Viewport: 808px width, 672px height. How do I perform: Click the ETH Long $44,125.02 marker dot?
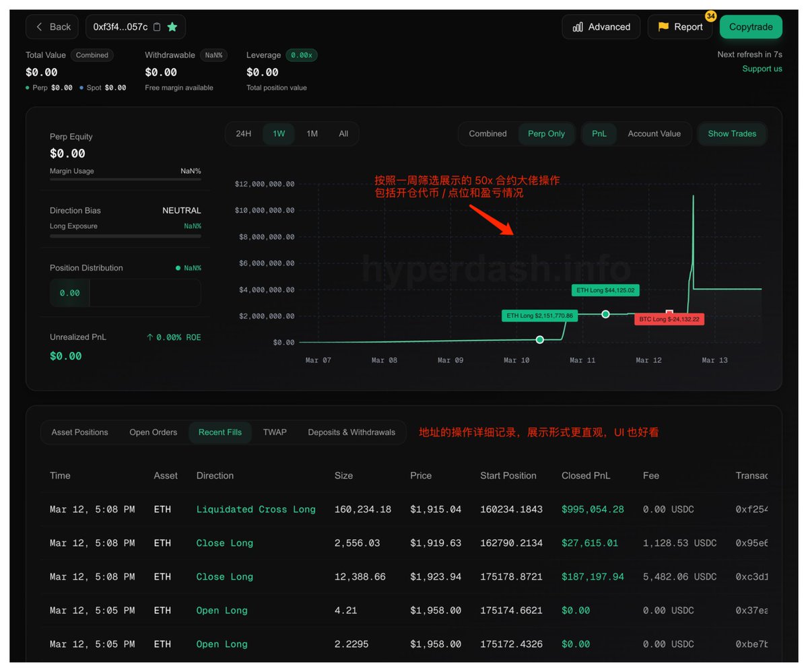pyautogui.click(x=605, y=314)
